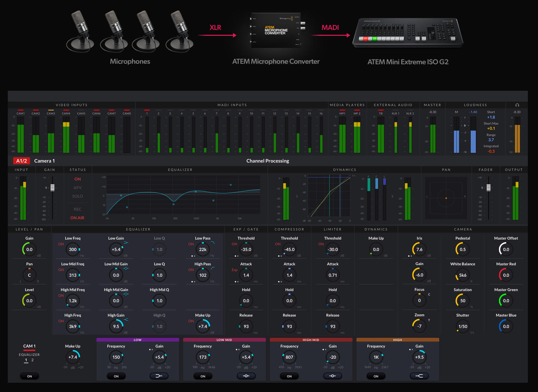Screen dimensions: 538x392
Task: Click the Gain fader handle in Channel Processing
Action: coord(53,188)
